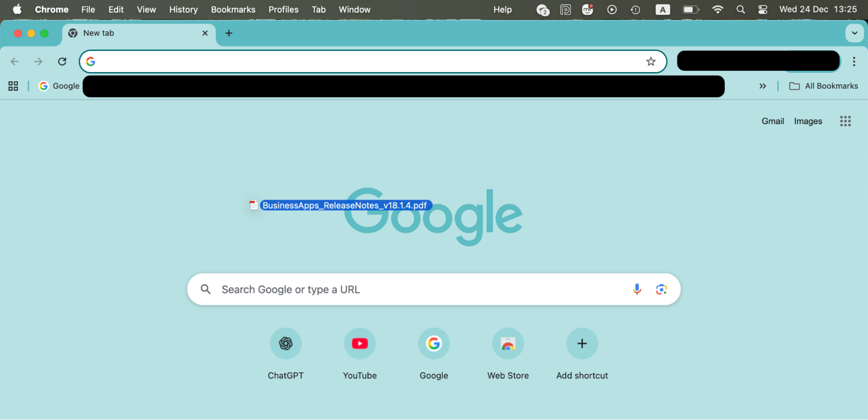Open the tab groups icon beside bookmarks bar

pyautogui.click(x=13, y=86)
